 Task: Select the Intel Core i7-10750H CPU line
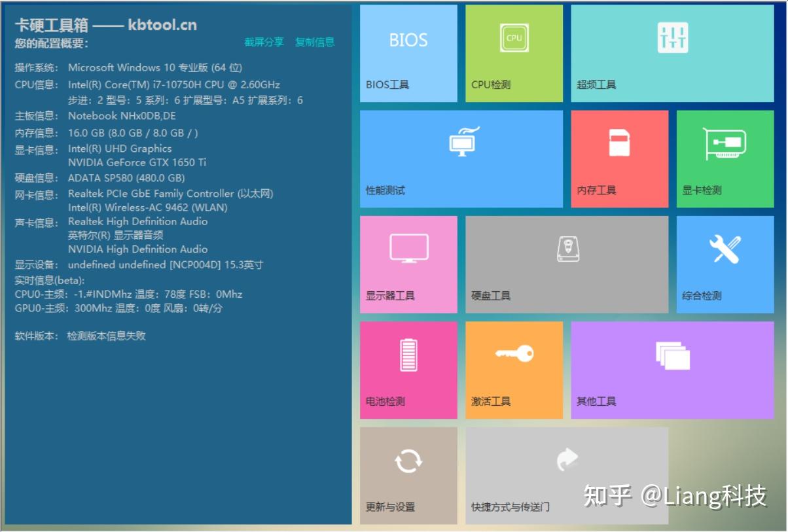click(x=174, y=84)
